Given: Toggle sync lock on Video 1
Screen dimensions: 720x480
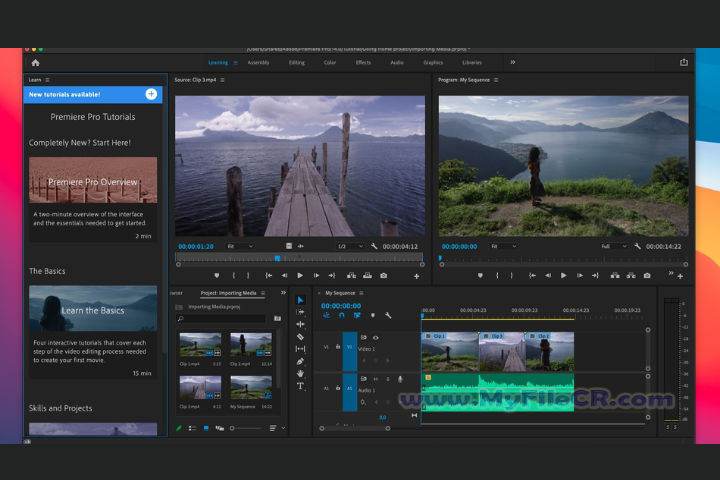Looking at the screenshot, I should 364,338.
